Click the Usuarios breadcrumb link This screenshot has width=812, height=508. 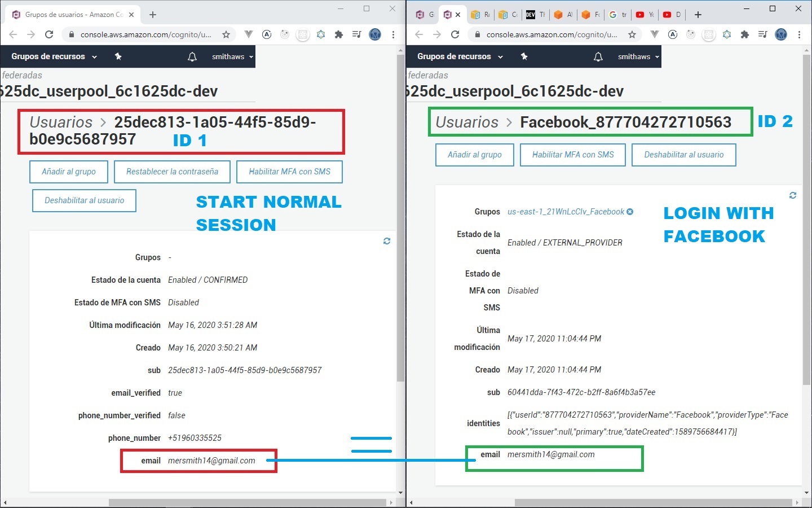(61, 122)
